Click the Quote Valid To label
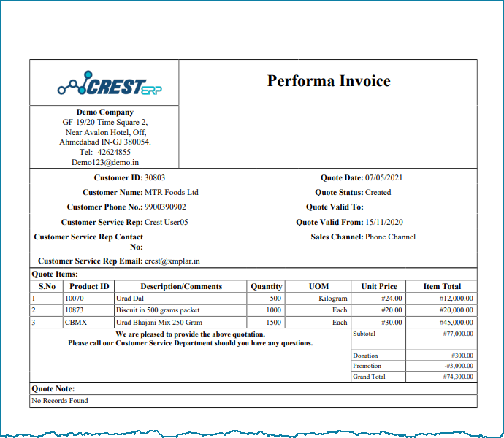The height and width of the screenshot is (438, 504). [x=335, y=207]
